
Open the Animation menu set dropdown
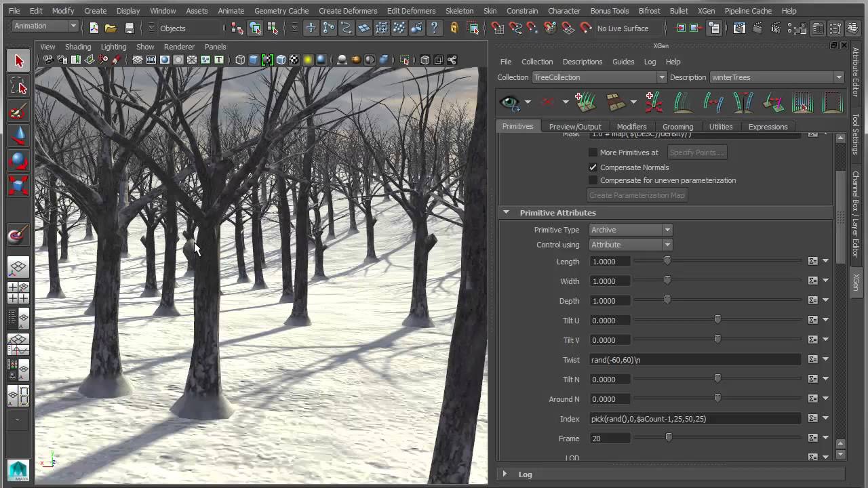[45, 26]
